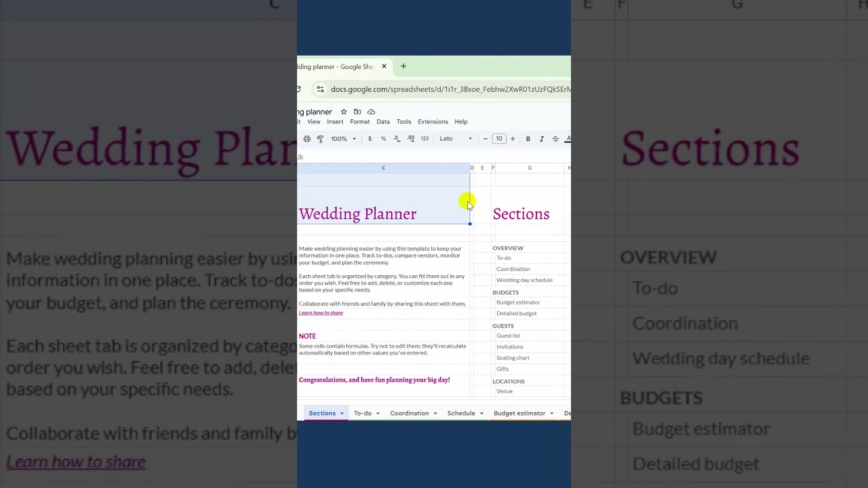Click the Congratulations message text
Image resolution: width=868 pixels, height=488 pixels.
[x=374, y=380]
